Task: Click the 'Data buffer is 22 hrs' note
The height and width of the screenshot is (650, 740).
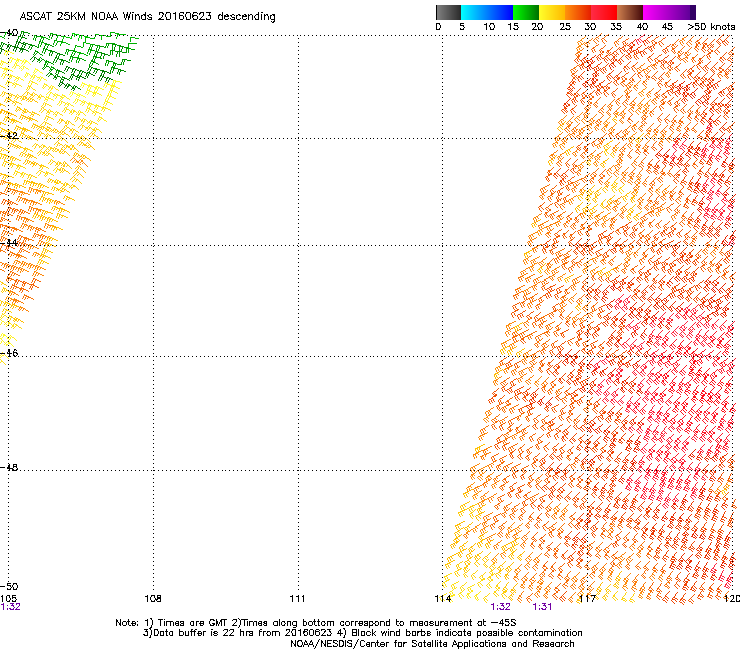Action: point(362,633)
